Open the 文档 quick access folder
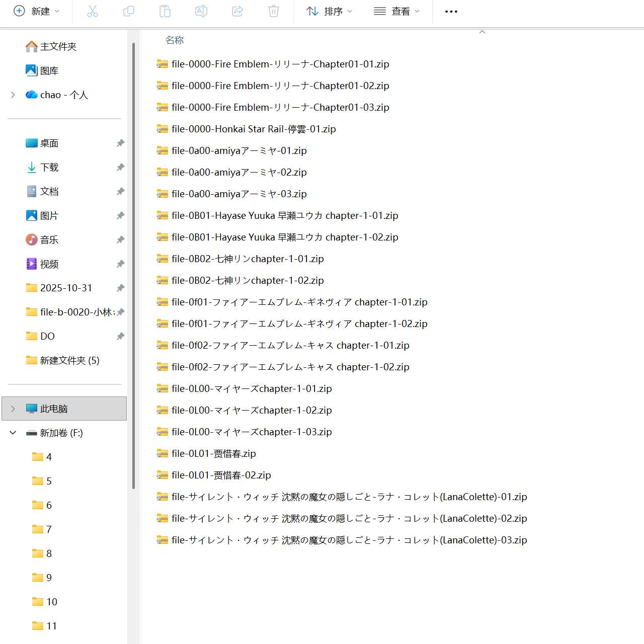This screenshot has width=644, height=644. coord(42,191)
